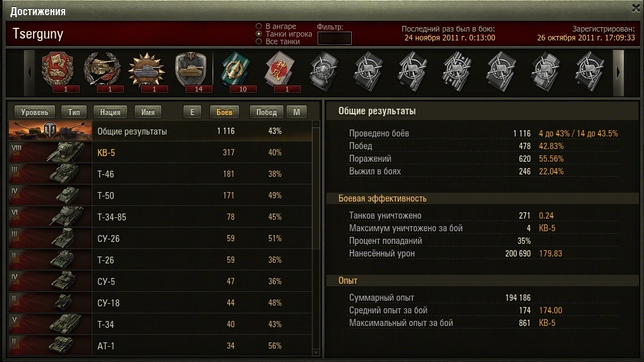Select the last greyed-out achievement ribbon
The width and height of the screenshot is (644, 362).
[590, 71]
